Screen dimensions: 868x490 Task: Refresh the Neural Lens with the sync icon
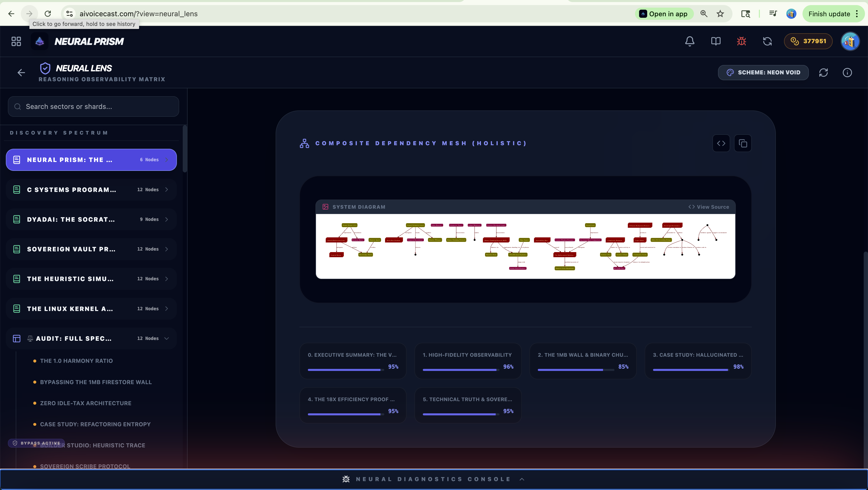point(823,72)
